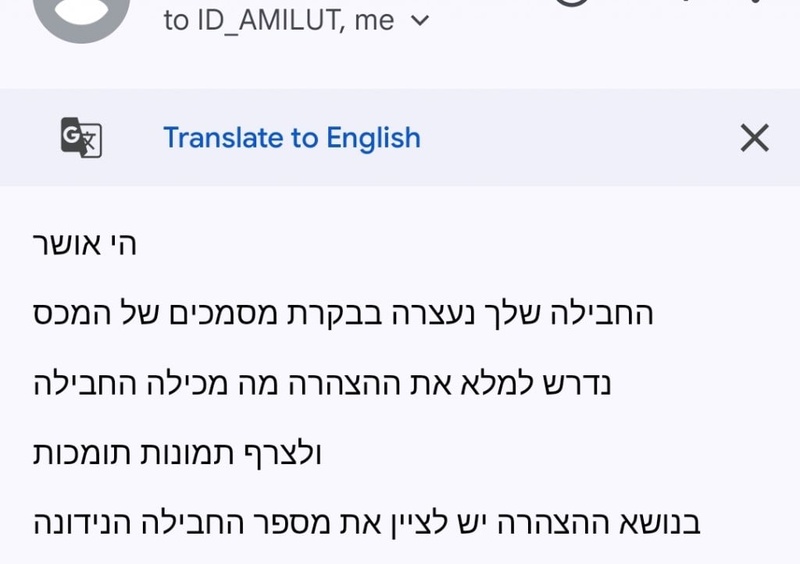Tap the word 'החבילה' starting the second line
This screenshot has width=800, height=564.
pos(602,313)
